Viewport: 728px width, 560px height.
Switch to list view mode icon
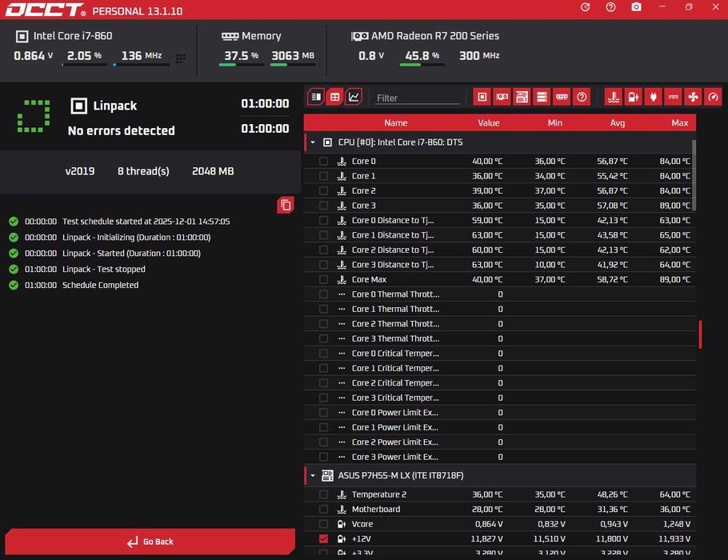coord(316,97)
